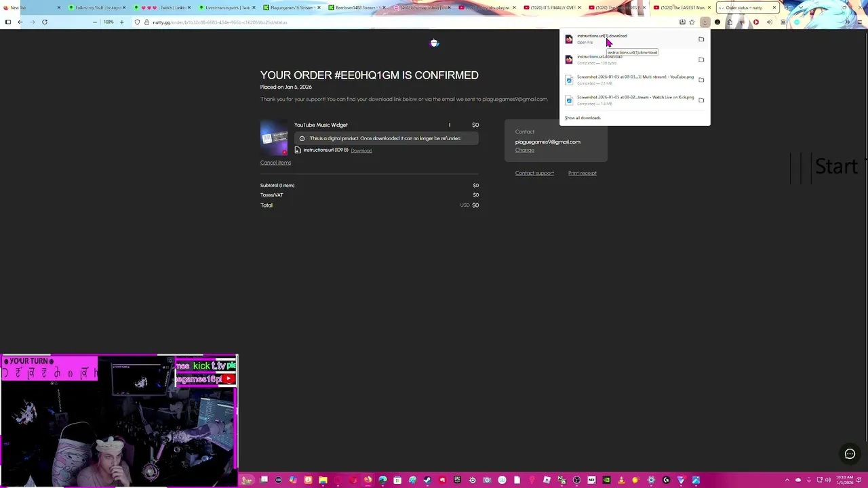Switch to the Beetlowes1488 Stream tab
This screenshot has width=868, height=488.
tap(357, 7)
